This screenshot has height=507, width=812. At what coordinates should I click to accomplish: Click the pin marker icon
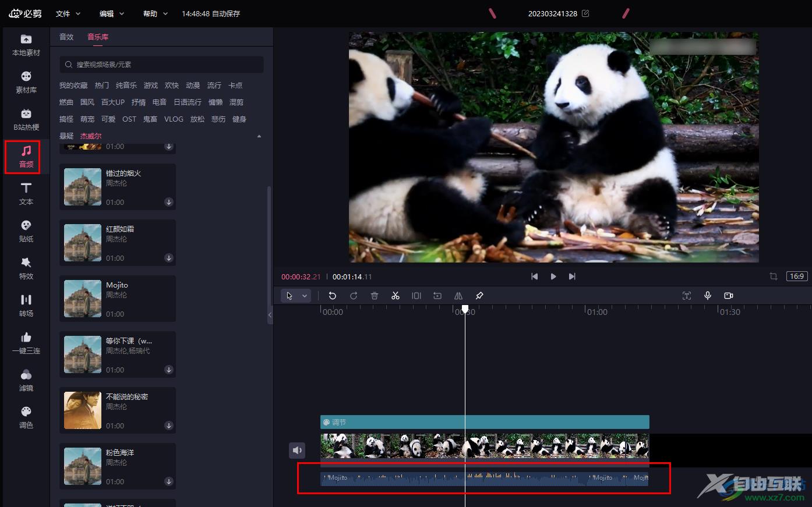tap(479, 296)
